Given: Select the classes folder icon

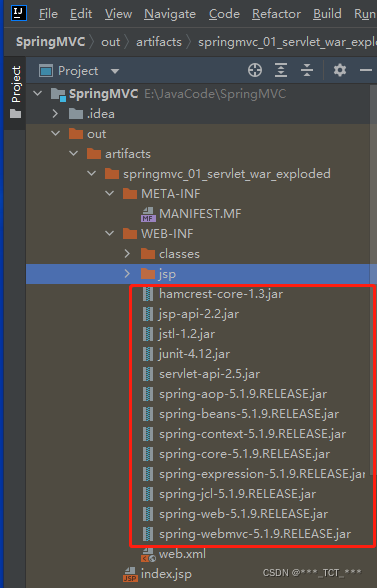Looking at the screenshot, I should point(148,254).
